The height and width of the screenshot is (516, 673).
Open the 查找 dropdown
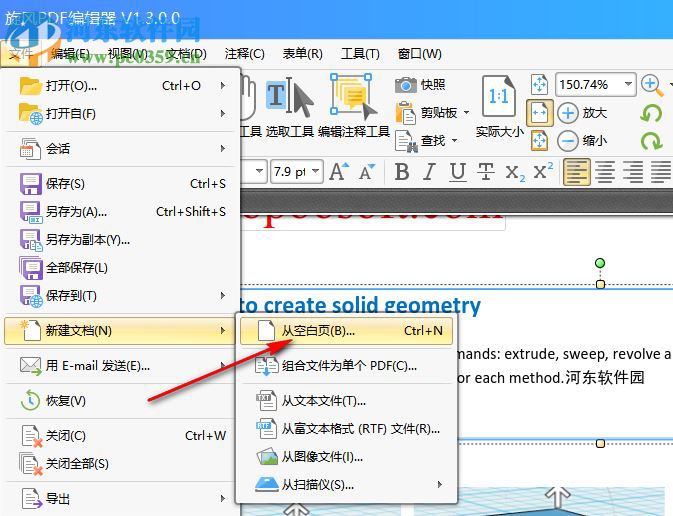[455, 141]
